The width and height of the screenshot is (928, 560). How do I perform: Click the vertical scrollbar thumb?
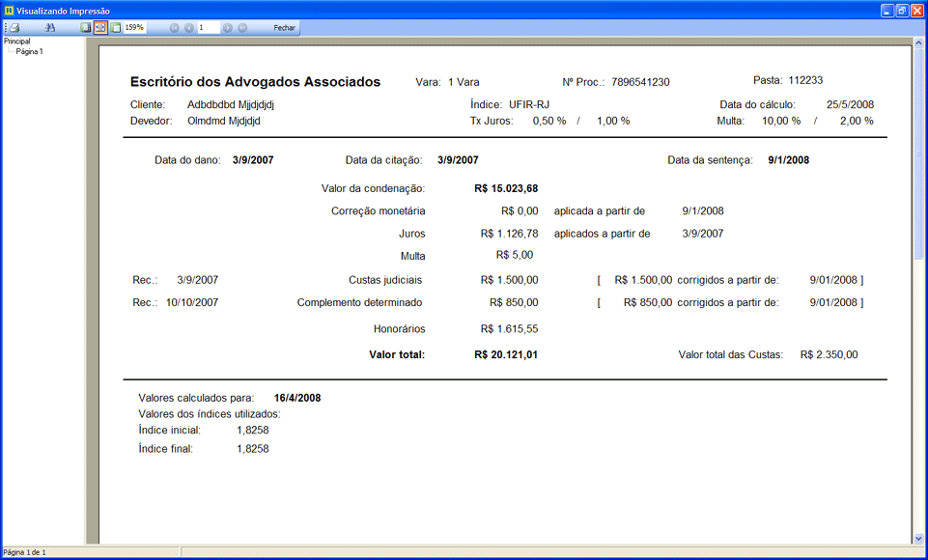(x=918, y=154)
